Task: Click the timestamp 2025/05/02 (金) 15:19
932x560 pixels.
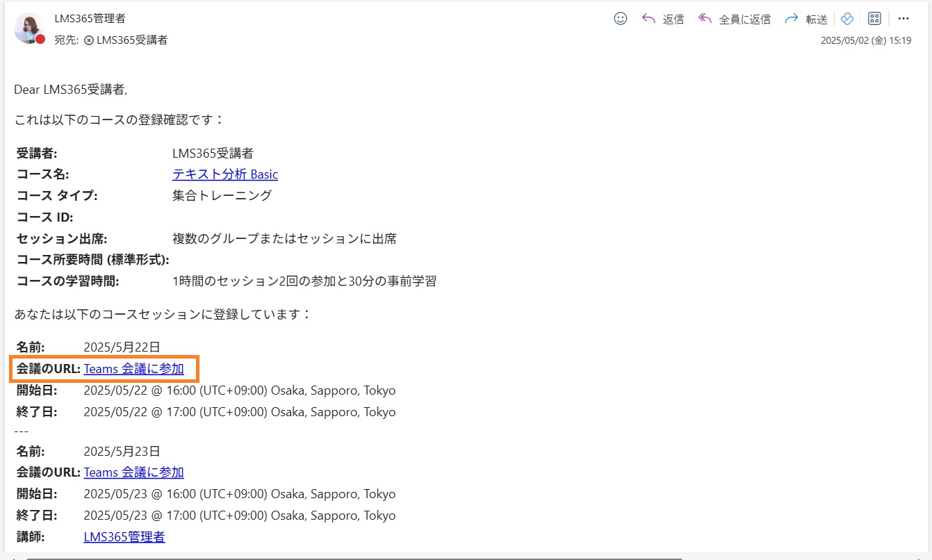Action: pos(865,40)
